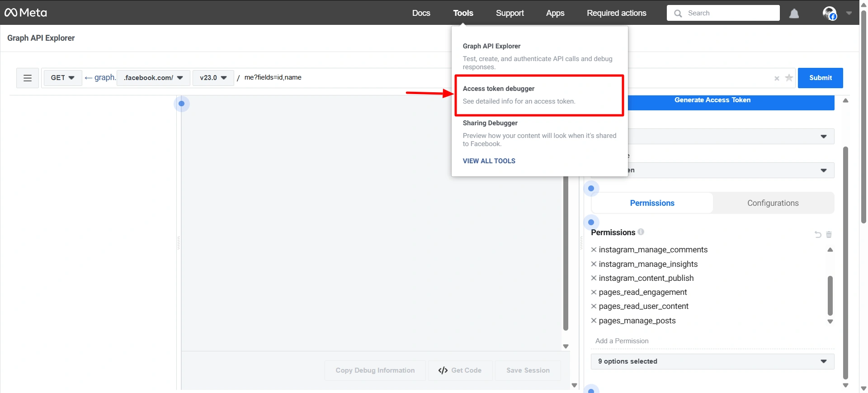
Task: Click response pane scroll-down arrow
Action: 566,346
